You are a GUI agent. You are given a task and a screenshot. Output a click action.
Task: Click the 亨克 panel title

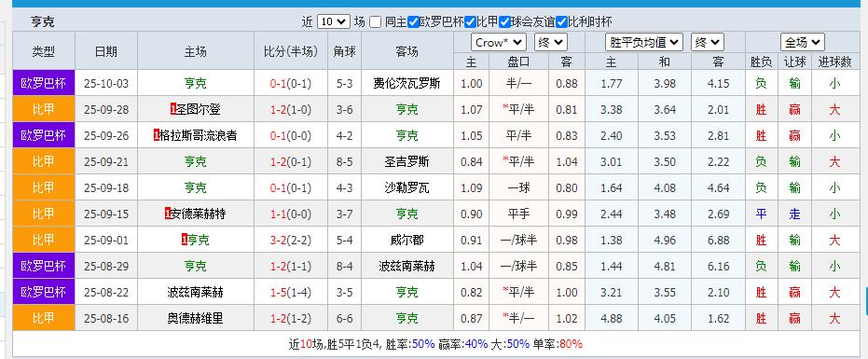pyautogui.click(x=43, y=22)
